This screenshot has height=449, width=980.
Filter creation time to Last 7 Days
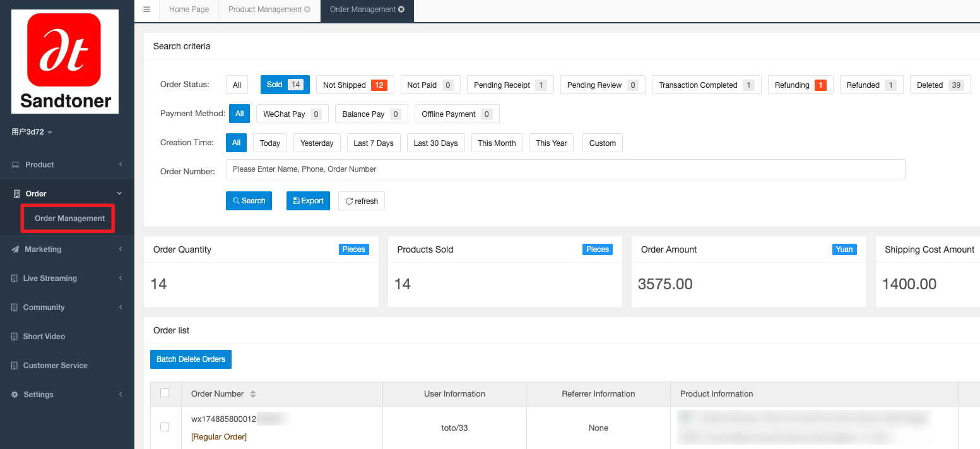(374, 143)
